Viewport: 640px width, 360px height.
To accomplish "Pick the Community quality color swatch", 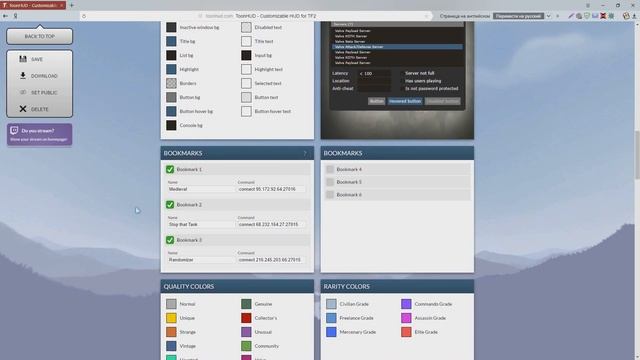I will (246, 346).
